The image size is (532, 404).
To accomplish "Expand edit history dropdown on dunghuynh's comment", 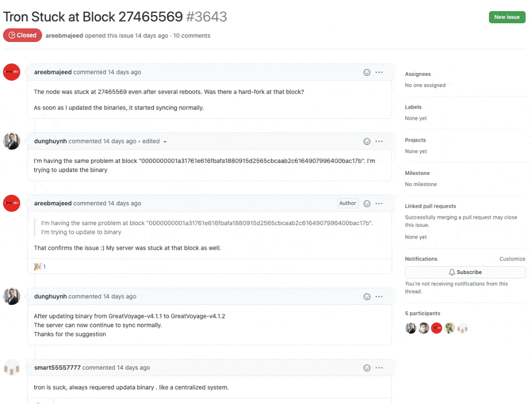I will pyautogui.click(x=165, y=142).
